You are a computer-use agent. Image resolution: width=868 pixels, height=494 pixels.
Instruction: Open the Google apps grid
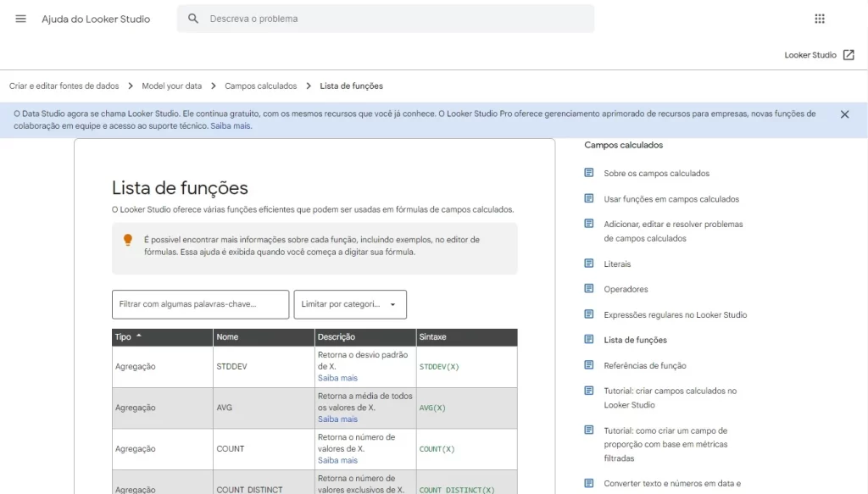point(820,19)
